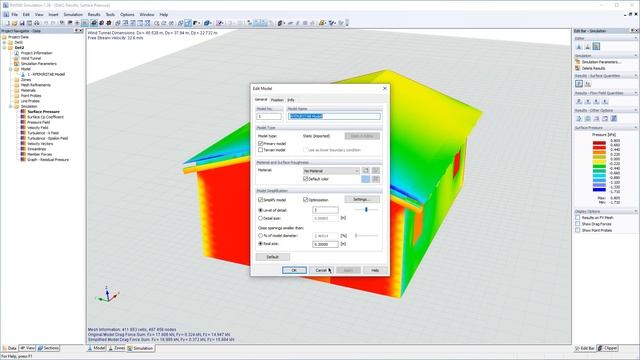640x360 pixels.
Task: Enable Results on FV Mesh checkbox
Action: pyautogui.click(x=578, y=218)
